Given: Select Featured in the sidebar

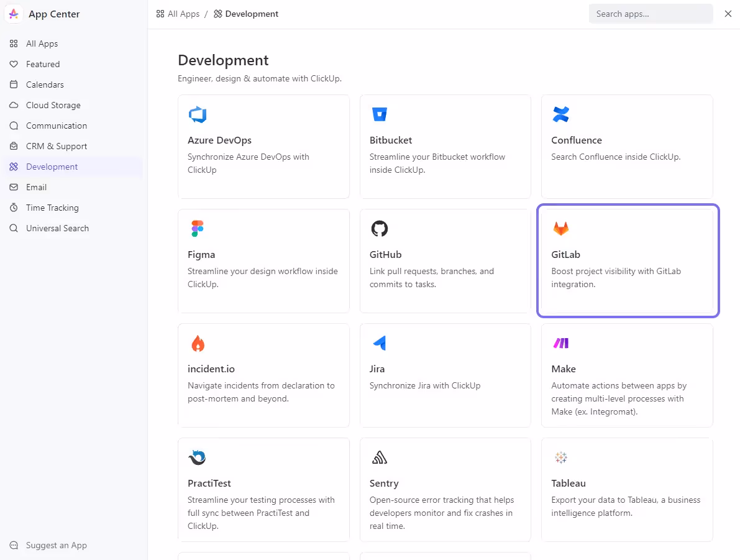Looking at the screenshot, I should [43, 65].
